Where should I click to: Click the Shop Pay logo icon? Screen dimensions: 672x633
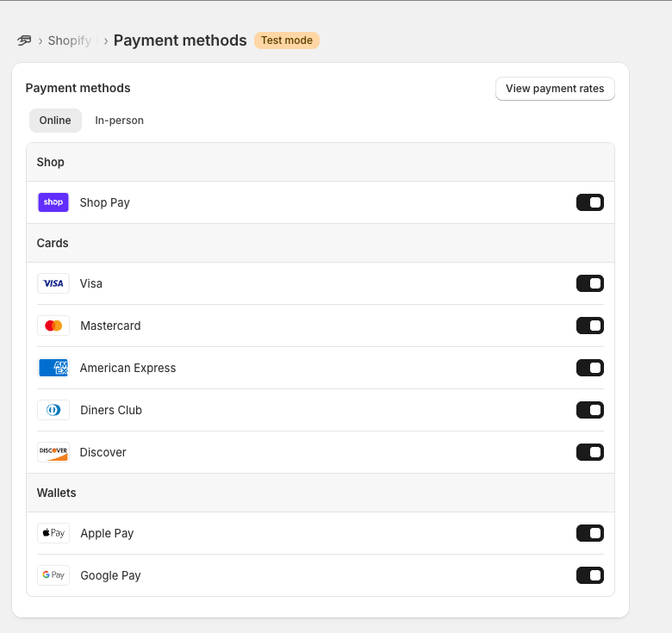click(x=53, y=202)
